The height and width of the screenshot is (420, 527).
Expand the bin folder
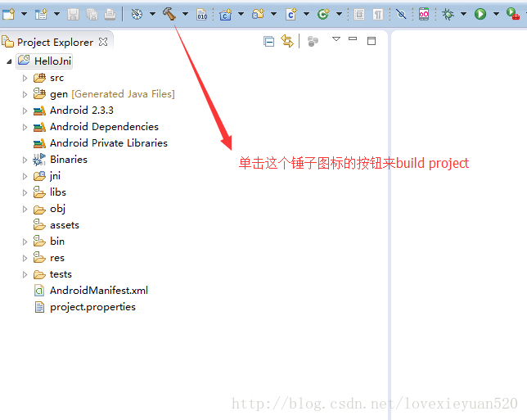point(25,242)
